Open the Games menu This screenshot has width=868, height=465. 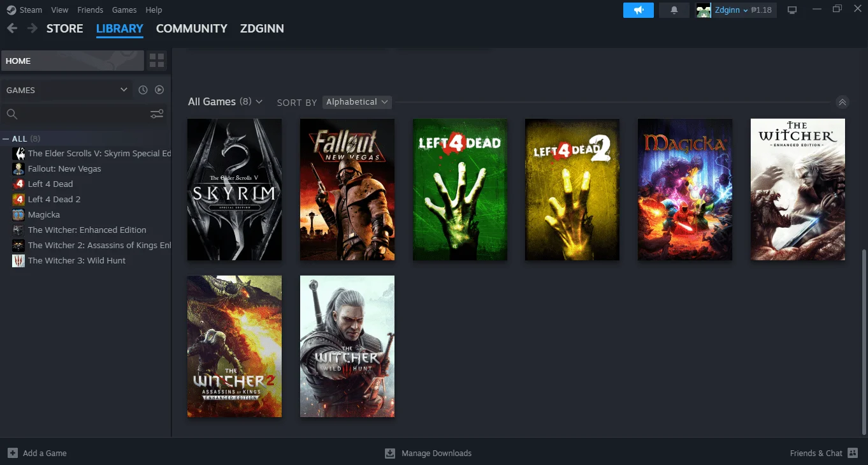tap(124, 10)
